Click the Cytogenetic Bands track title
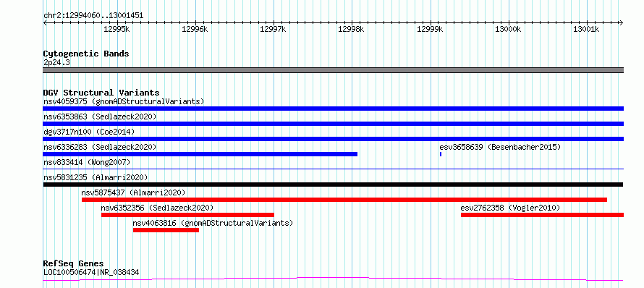This screenshot has width=644, height=288. (x=86, y=54)
